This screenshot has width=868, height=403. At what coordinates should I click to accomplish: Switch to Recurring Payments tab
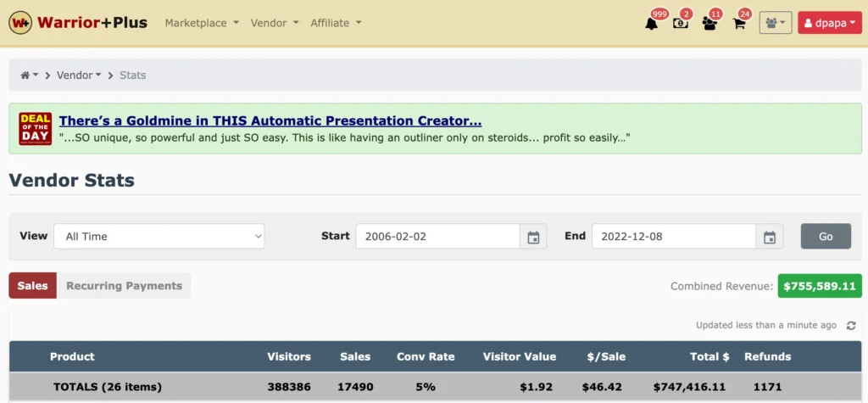(124, 285)
